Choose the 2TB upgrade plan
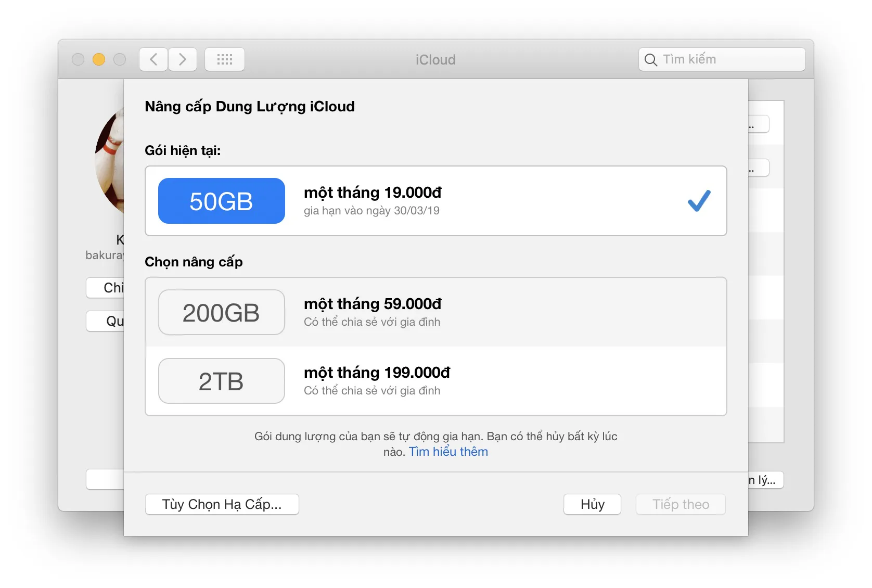The image size is (872, 588). (x=222, y=381)
